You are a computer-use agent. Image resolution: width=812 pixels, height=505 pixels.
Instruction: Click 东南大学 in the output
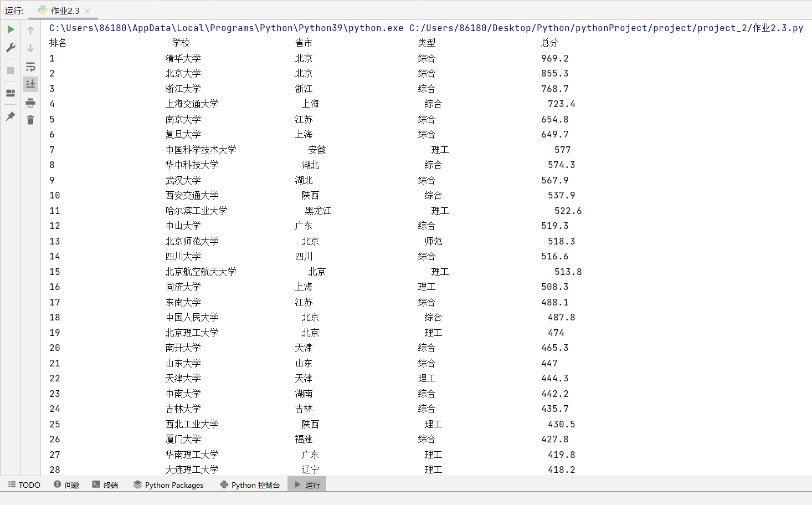183,302
